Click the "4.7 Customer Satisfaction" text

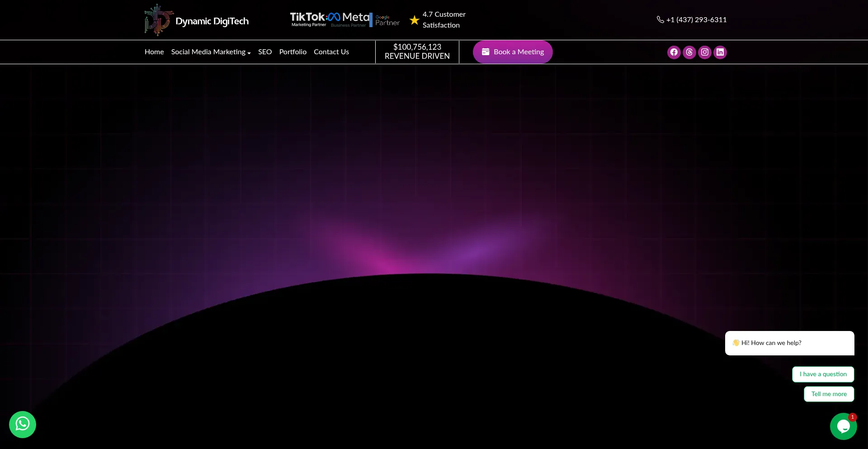444,20
